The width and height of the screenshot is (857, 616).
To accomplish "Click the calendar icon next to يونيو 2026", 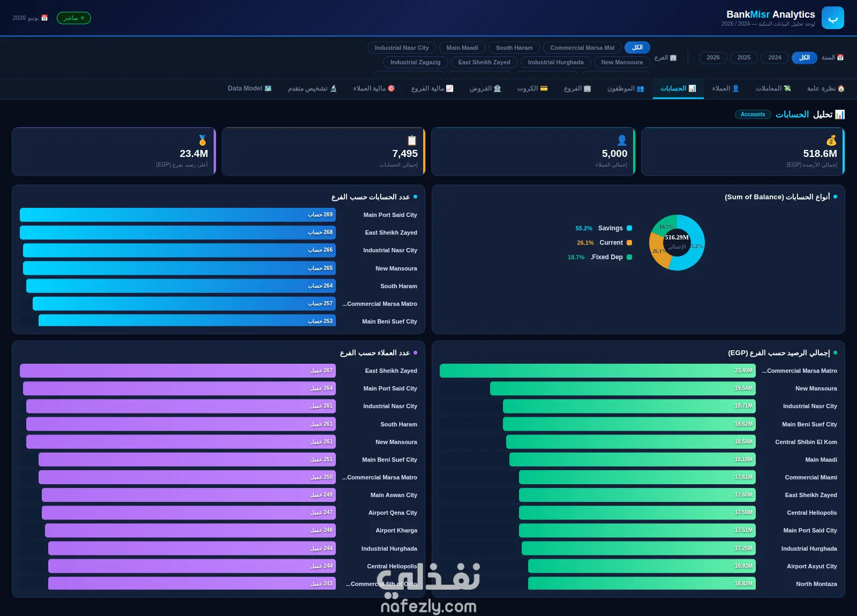I will point(44,18).
